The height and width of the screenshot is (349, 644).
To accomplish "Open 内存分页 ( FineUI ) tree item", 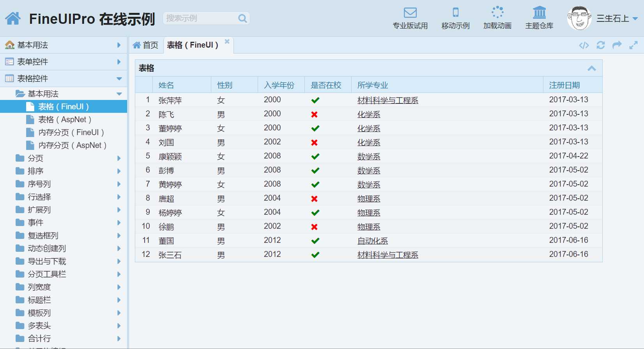I will [x=64, y=132].
